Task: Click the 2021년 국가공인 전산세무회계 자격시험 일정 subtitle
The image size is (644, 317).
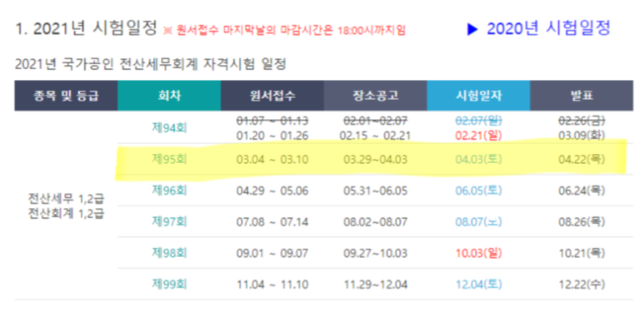Action: [150, 64]
